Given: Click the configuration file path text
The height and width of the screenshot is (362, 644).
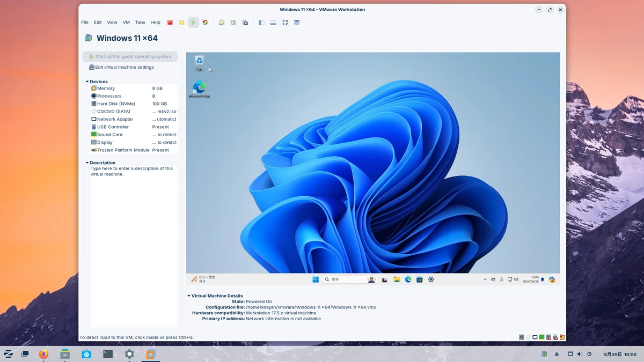Looking at the screenshot, I should point(311,307).
